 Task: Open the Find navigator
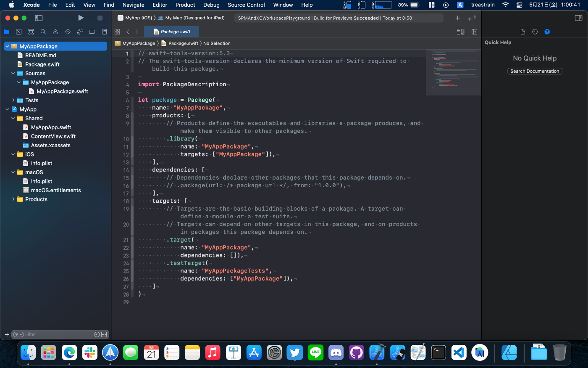point(43,32)
